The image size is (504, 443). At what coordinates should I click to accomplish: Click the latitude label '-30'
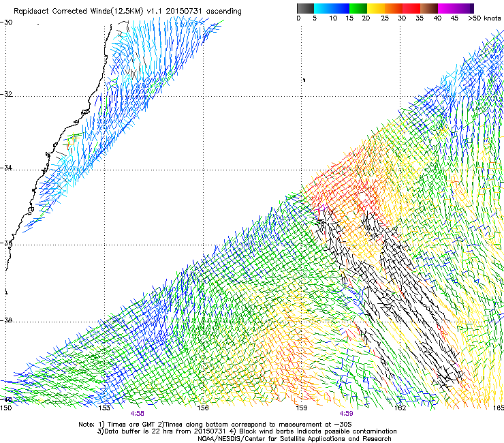click(6, 22)
